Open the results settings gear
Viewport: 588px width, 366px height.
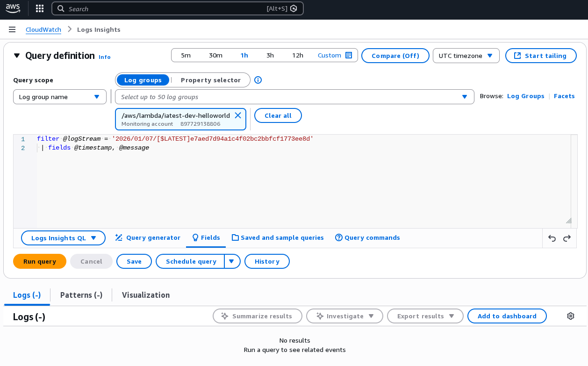(570, 316)
